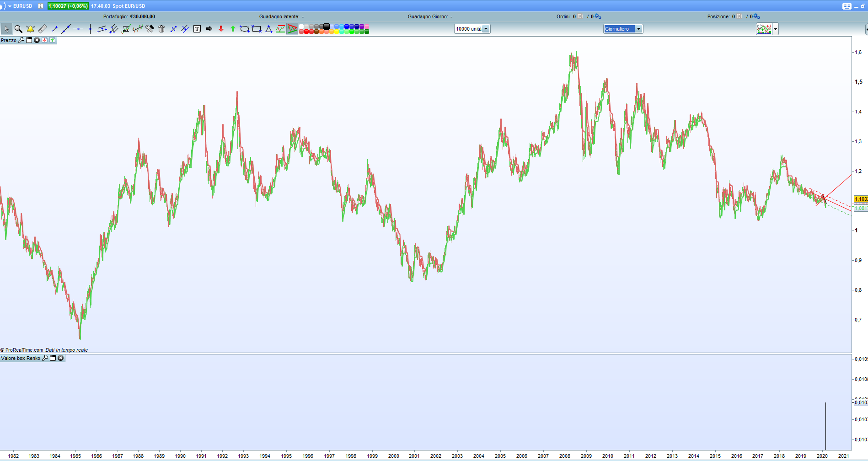Viewport: 868px width, 461px height.
Task: Click the Posizione settings gear
Action: (x=756, y=16)
